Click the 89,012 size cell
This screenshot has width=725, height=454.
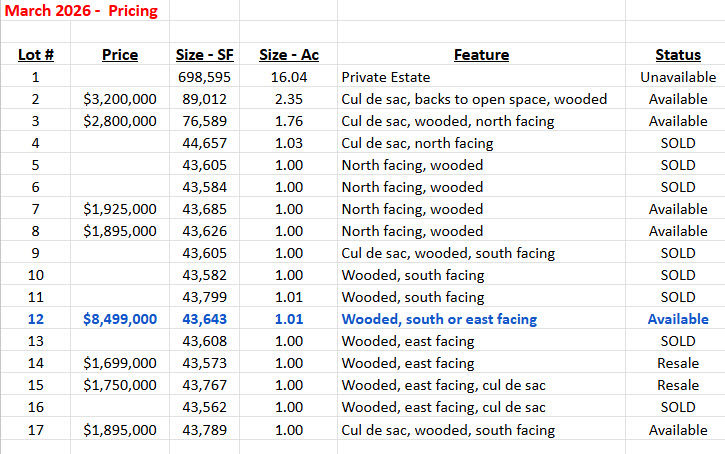tap(206, 99)
